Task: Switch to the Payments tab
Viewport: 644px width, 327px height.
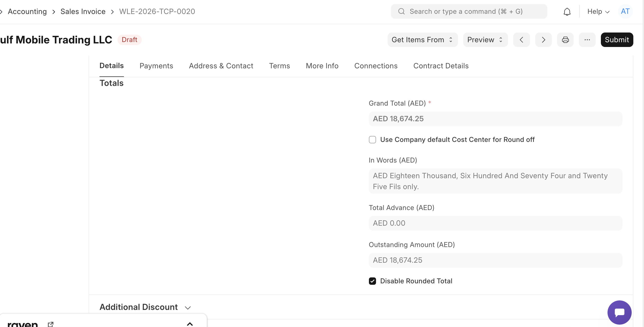Action: click(156, 66)
